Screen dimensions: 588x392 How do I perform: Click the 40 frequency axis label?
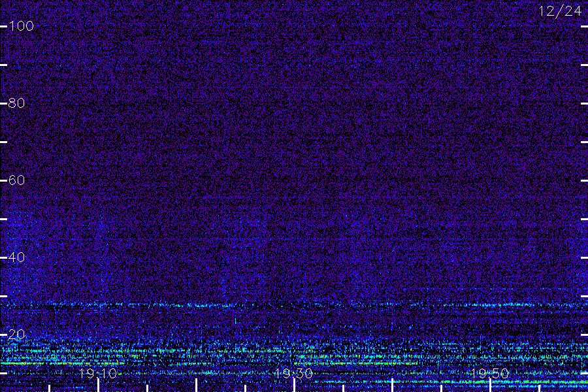pyautogui.click(x=16, y=257)
